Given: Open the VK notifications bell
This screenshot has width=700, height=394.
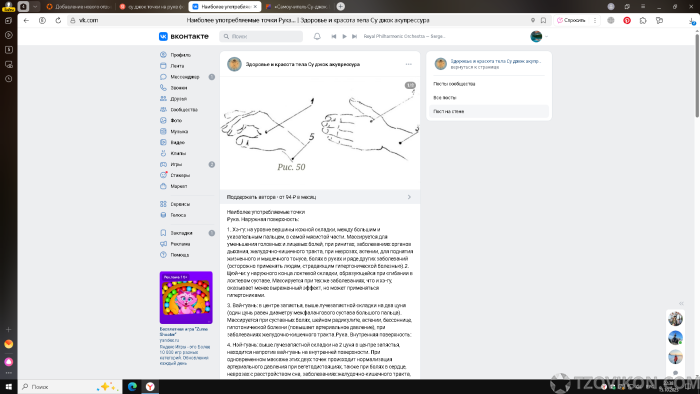Looking at the screenshot, I should click(317, 36).
